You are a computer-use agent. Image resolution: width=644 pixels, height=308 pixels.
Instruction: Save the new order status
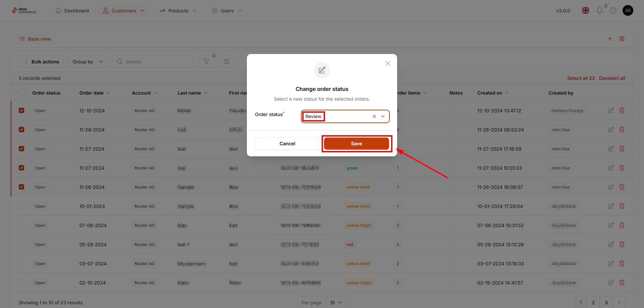point(356,144)
